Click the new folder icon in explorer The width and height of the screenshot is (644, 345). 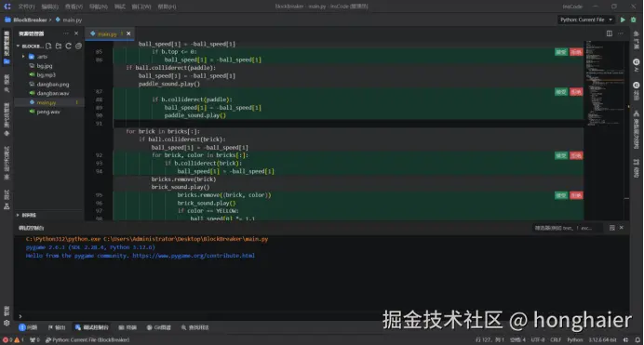tap(59, 46)
